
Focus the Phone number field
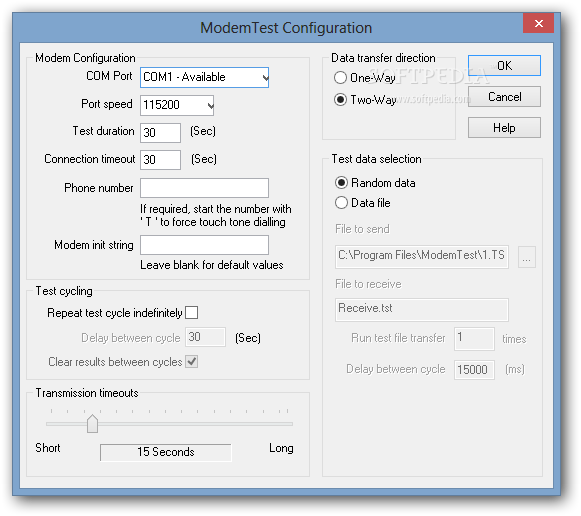click(x=204, y=188)
